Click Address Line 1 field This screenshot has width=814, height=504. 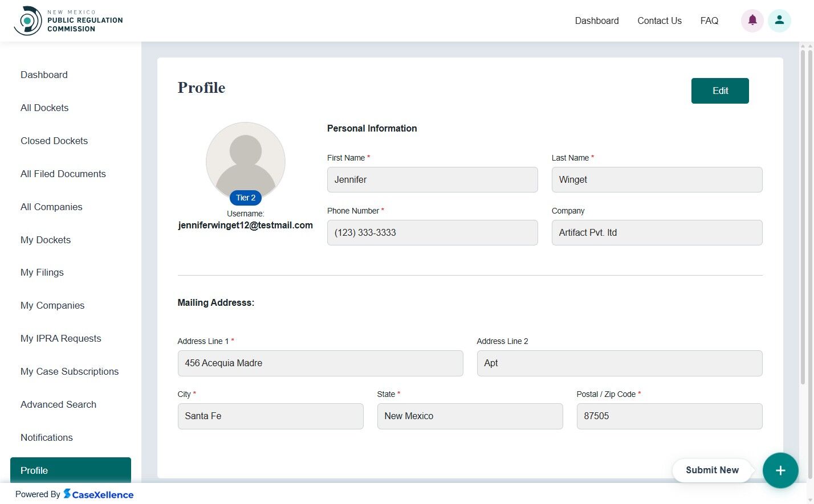[x=320, y=363]
